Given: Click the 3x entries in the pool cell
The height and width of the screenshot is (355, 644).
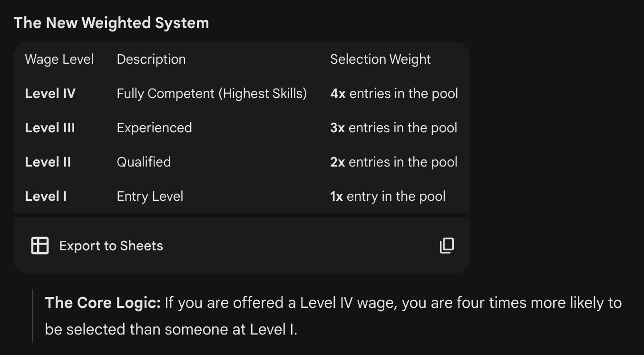Looking at the screenshot, I should (393, 128).
